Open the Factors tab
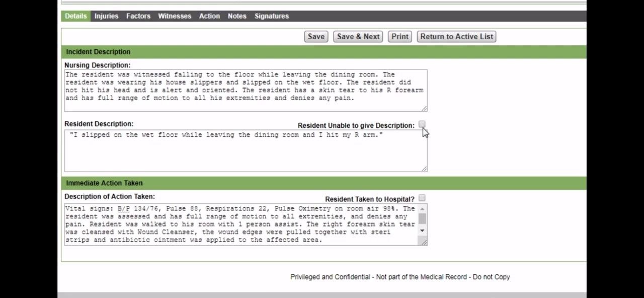This screenshot has height=298, width=644. (138, 16)
